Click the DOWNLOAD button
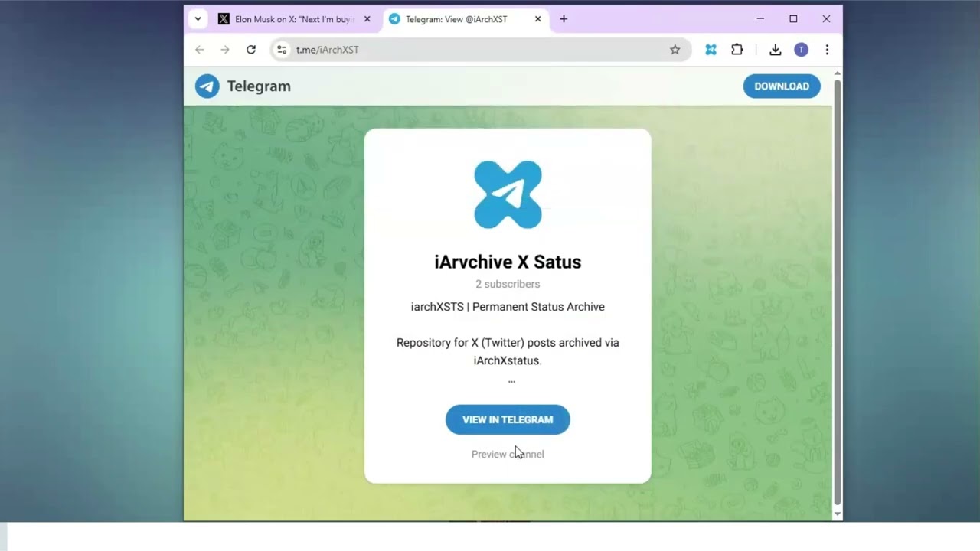The width and height of the screenshot is (980, 551). click(782, 86)
